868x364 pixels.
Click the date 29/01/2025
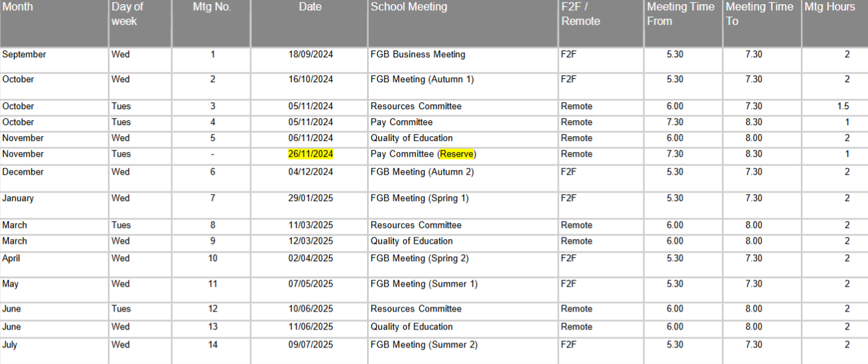tap(311, 198)
